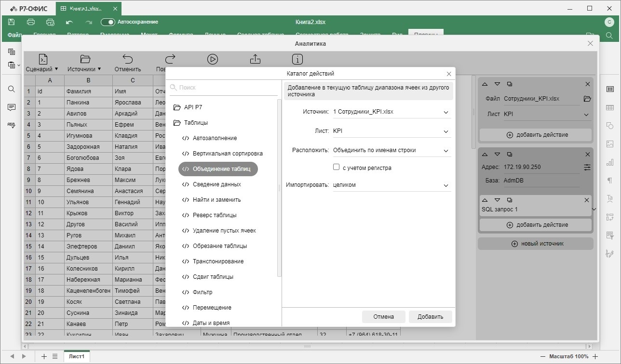Open the Лист dropdown in the dialog
This screenshot has height=364, width=621.
click(391, 131)
